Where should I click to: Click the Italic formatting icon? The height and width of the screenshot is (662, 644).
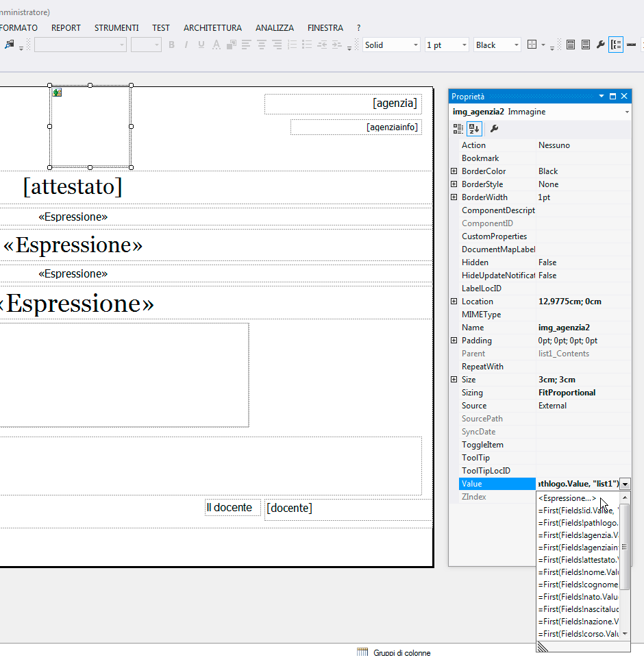[186, 45]
